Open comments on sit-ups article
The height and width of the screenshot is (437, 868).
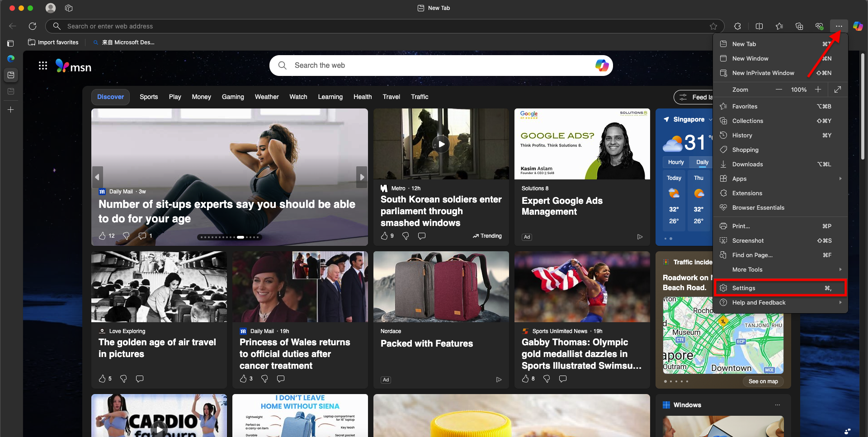[142, 236]
